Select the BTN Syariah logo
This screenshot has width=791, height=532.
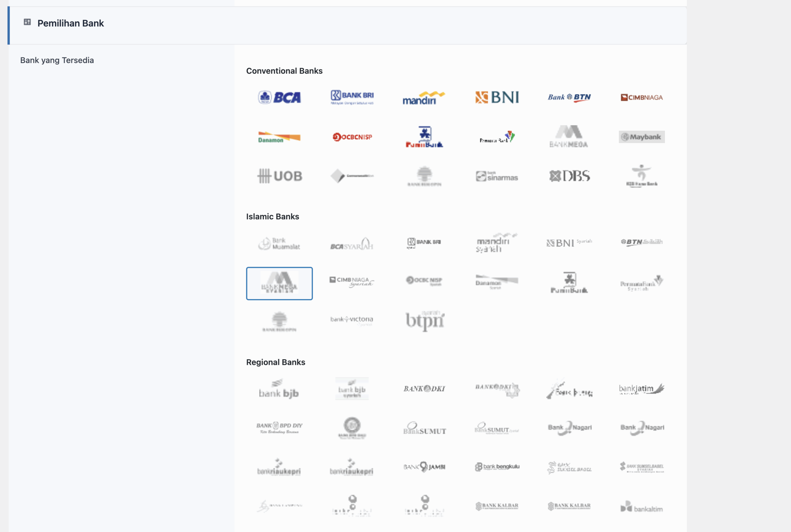pyautogui.click(x=642, y=242)
